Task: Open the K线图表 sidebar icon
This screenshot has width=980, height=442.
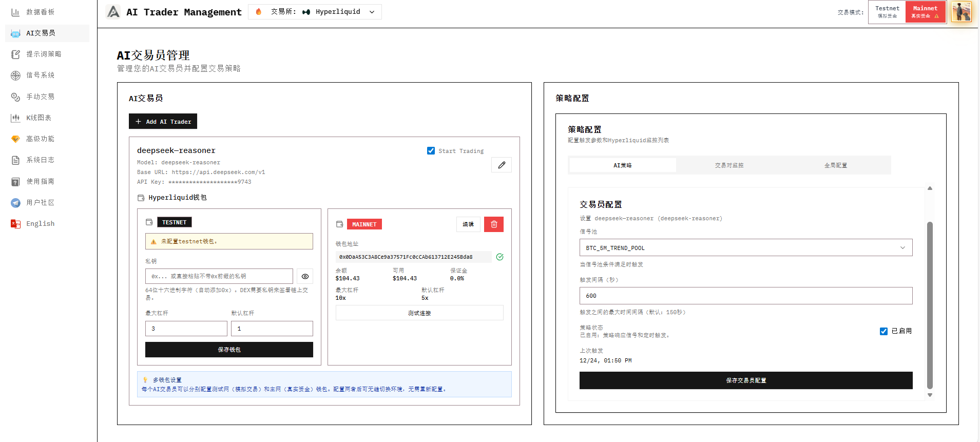Action: [15, 118]
